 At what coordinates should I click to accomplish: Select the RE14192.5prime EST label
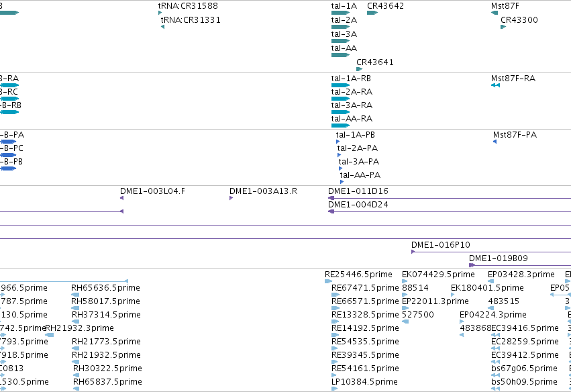[365, 328]
